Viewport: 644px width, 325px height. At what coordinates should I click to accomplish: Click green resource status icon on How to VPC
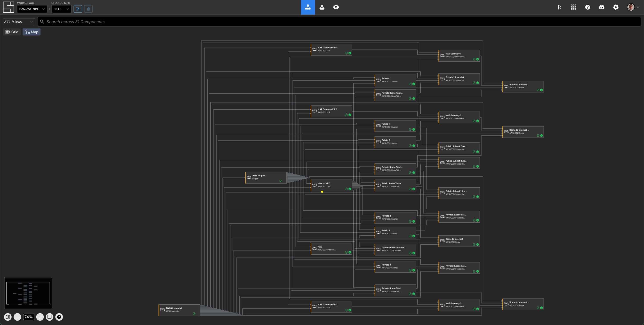[350, 189]
